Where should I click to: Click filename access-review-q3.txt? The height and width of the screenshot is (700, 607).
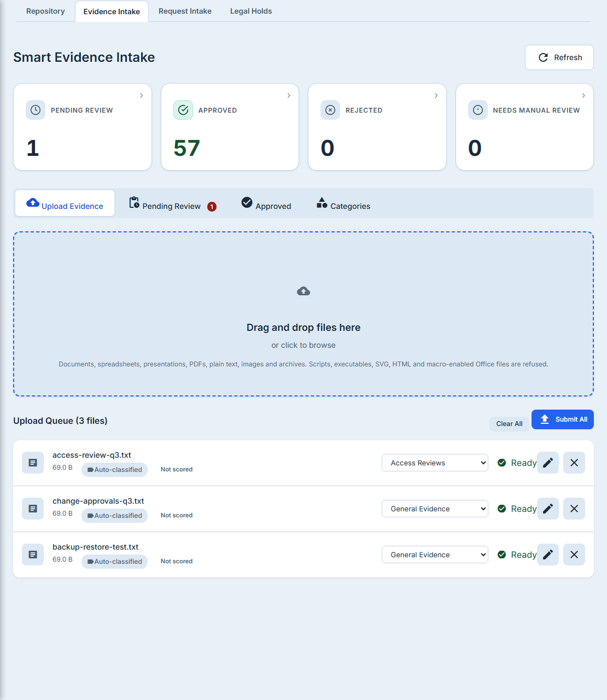92,455
